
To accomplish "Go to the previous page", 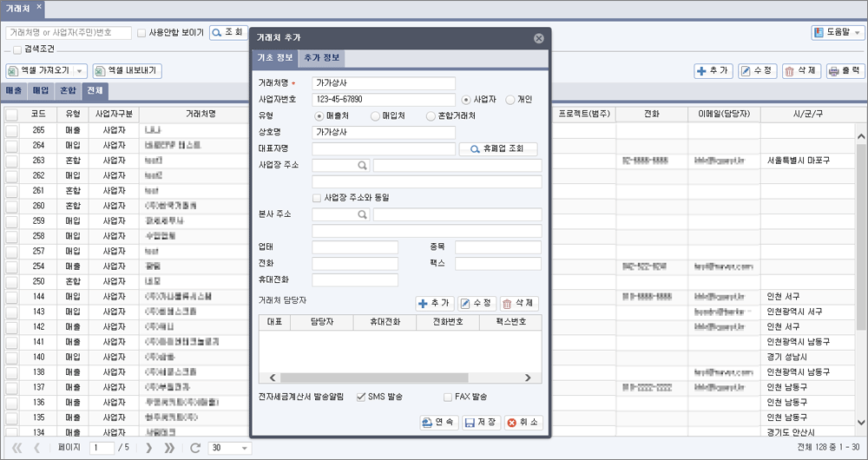I will [x=37, y=447].
